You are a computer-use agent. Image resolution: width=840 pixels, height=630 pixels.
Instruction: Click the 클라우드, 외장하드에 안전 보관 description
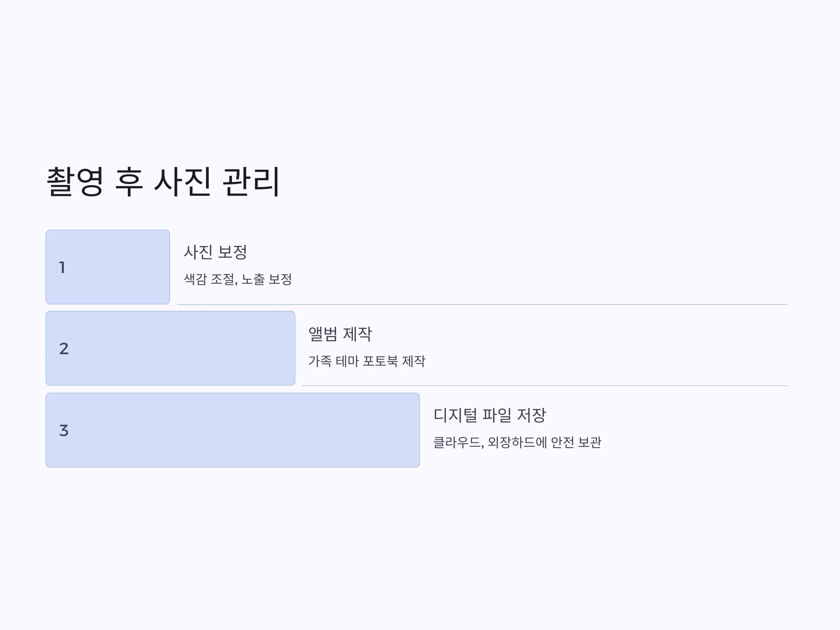(x=517, y=442)
